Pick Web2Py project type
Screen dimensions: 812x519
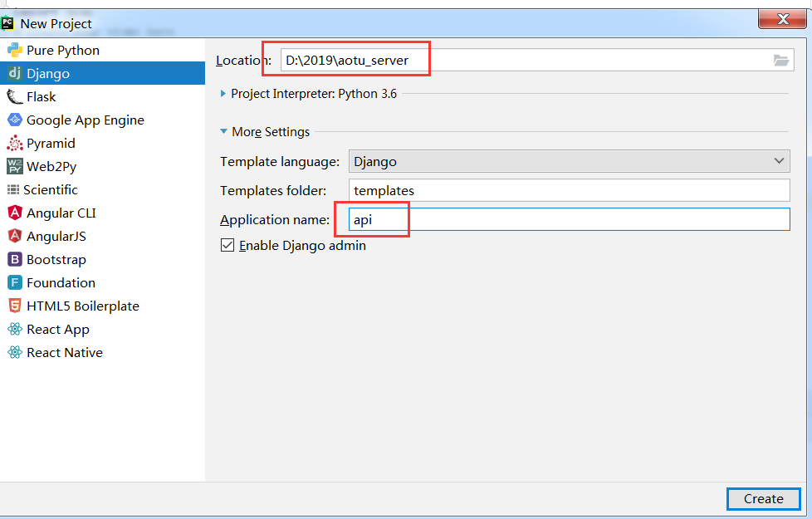coord(102,166)
